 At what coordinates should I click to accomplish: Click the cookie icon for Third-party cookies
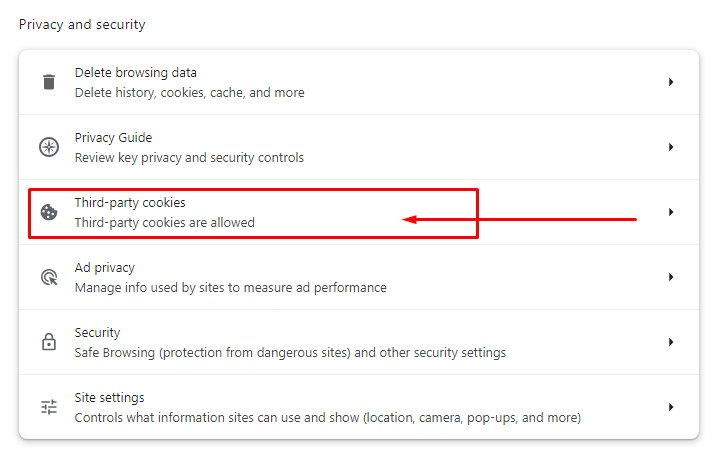tap(49, 212)
